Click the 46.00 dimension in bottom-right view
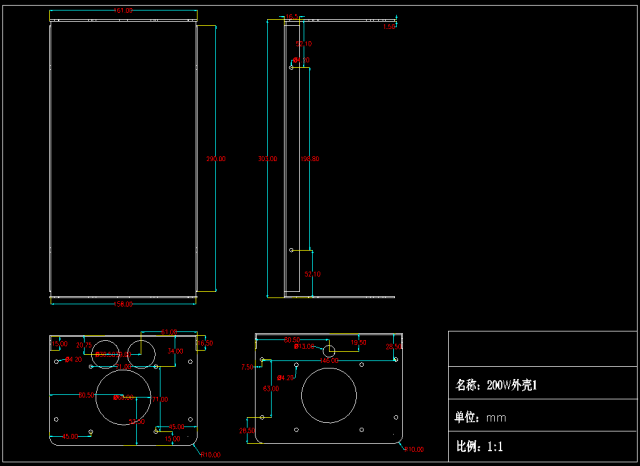This screenshot has height=466, width=640. point(330,360)
